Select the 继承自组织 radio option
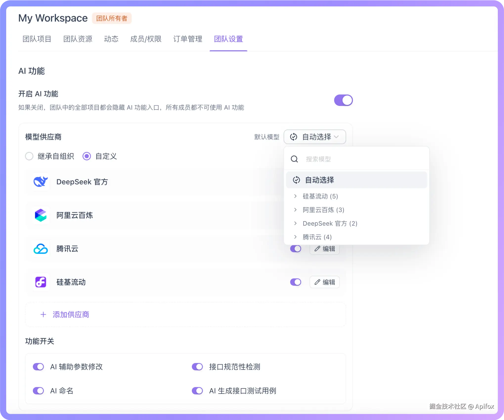 tap(29, 156)
